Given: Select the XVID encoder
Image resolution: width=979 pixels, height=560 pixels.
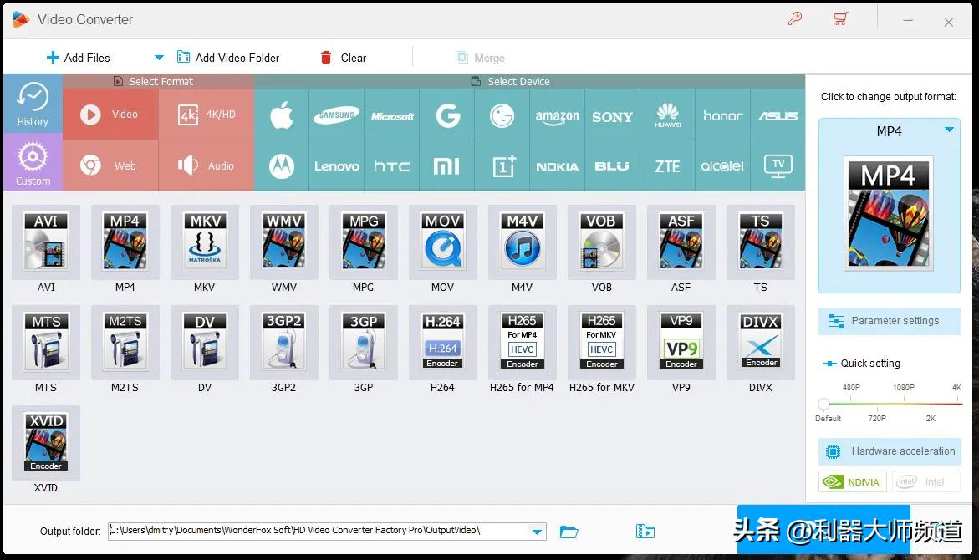Looking at the screenshot, I should tap(46, 443).
